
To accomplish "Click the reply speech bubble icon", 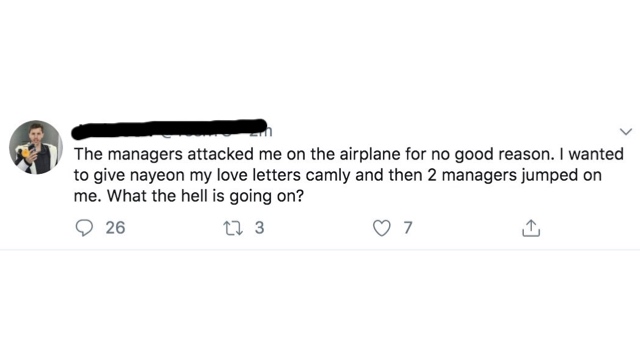I will [x=84, y=228].
